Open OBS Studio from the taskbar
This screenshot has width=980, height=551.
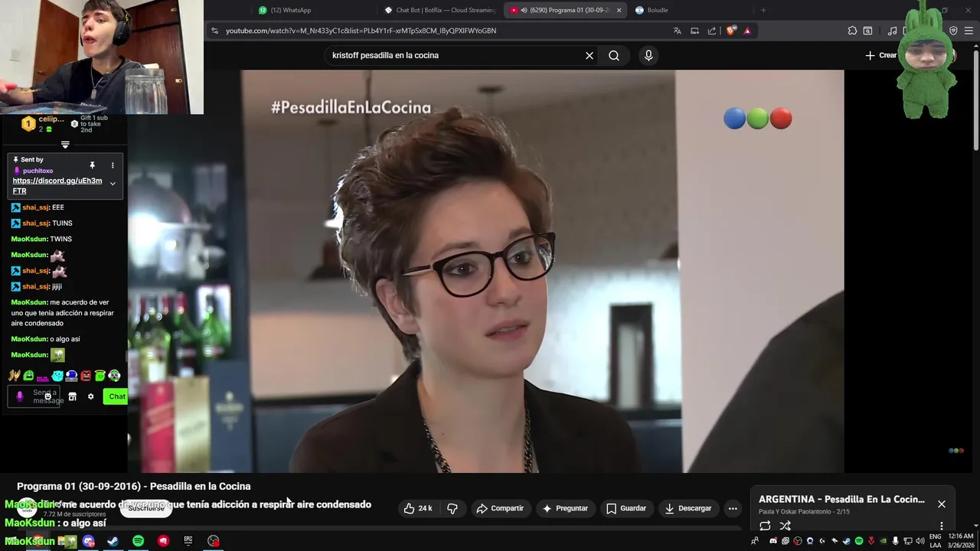point(214,541)
